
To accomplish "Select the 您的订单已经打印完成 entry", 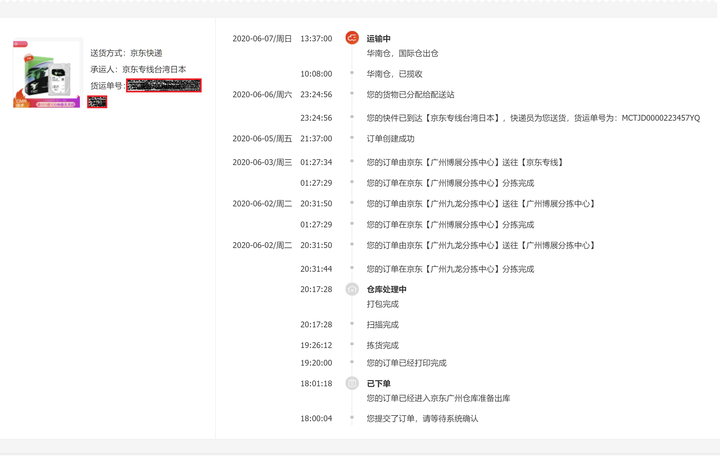I will [406, 363].
